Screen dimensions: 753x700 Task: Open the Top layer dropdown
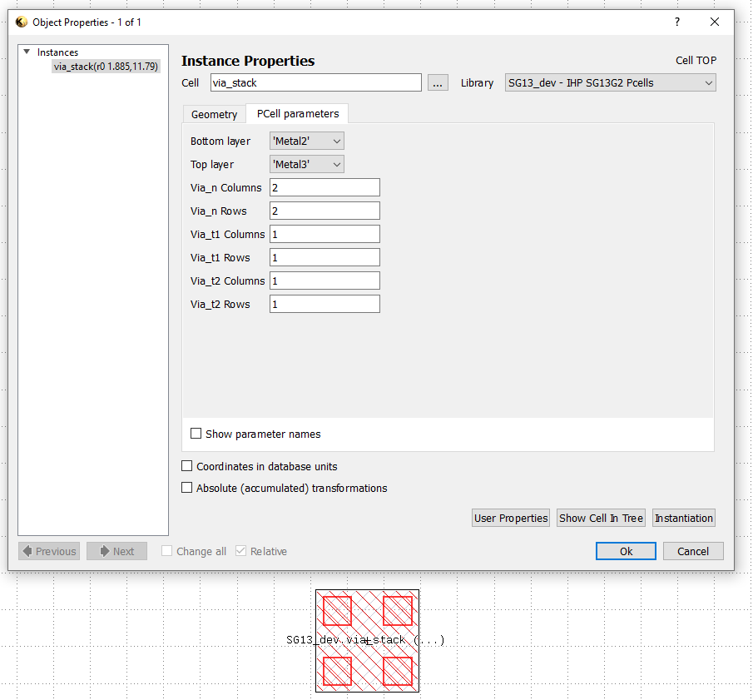tap(307, 164)
